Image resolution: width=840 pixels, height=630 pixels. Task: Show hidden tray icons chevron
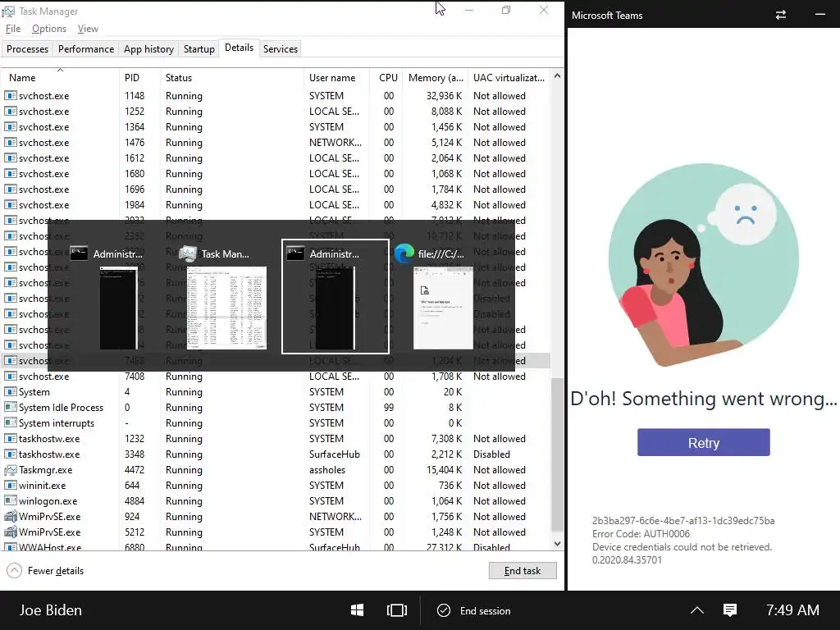(697, 610)
